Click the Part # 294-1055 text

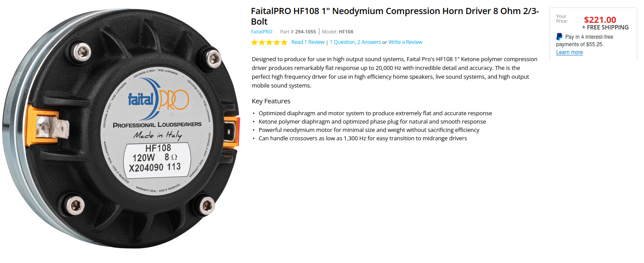click(298, 32)
